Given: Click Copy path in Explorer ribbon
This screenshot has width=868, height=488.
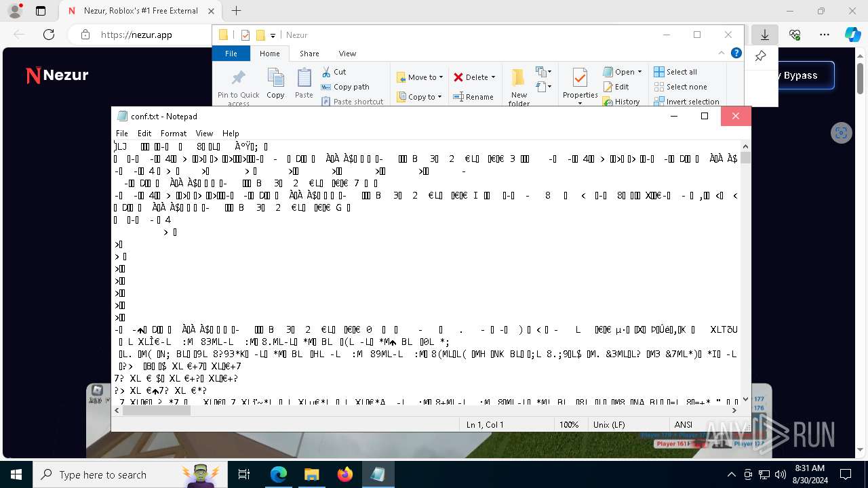Looking at the screenshot, I should point(345,87).
